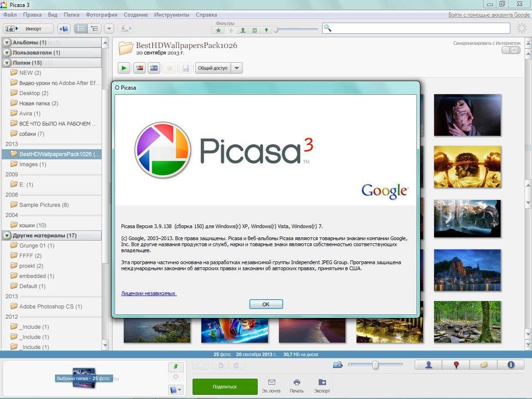The width and height of the screenshot is (532, 399).
Task: Select the Desktop (2) folder
Action: coord(52,93)
